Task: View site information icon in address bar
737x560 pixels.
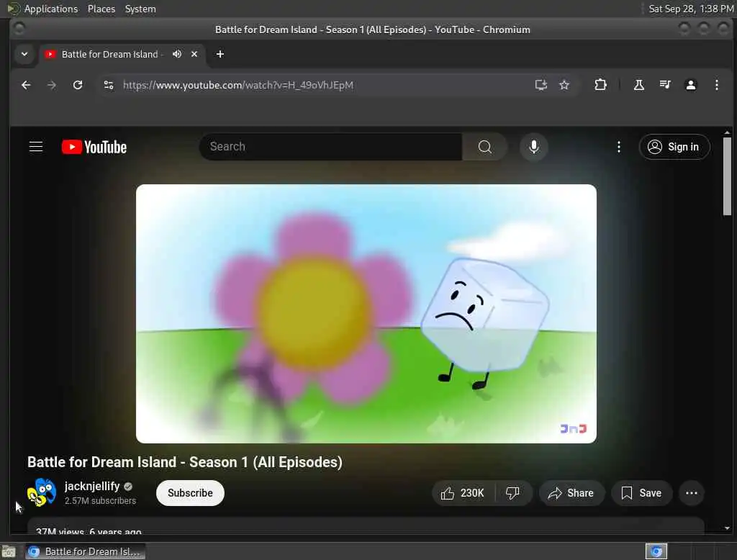Action: coord(109,85)
